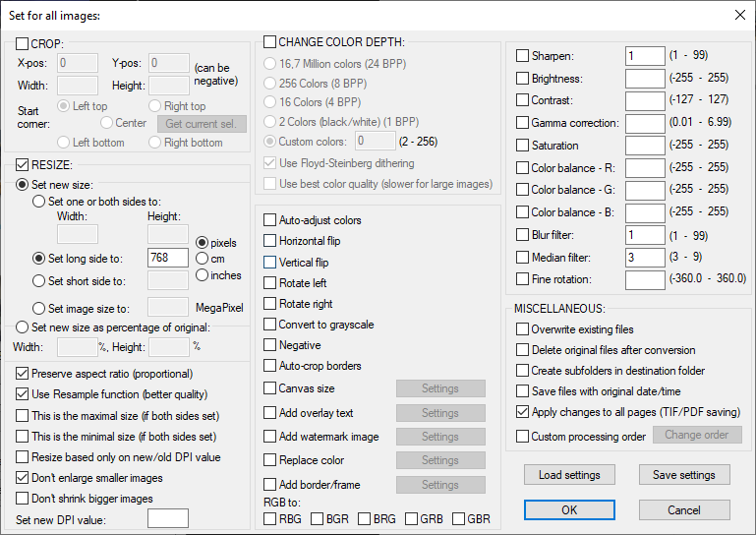Check the Vertical flip option
Image resolution: width=756 pixels, height=535 pixels.
270,263
